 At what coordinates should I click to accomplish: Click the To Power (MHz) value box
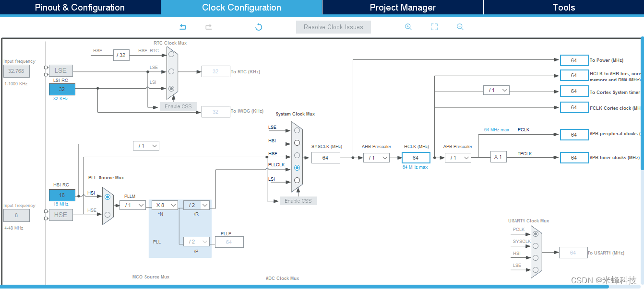[574, 60]
